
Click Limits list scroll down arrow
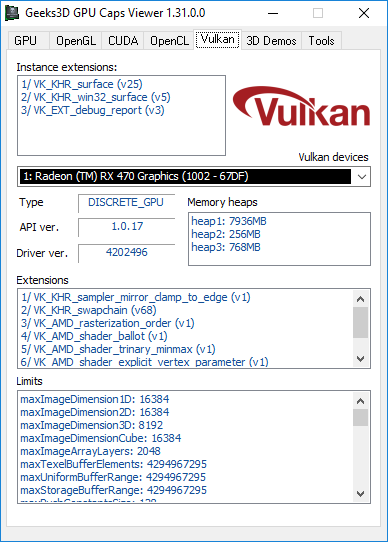pyautogui.click(x=360, y=494)
